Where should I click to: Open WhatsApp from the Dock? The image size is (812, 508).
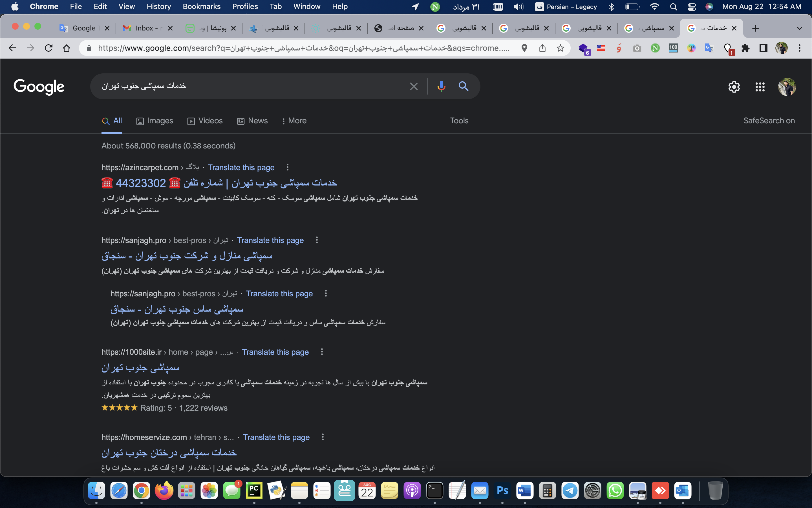click(x=615, y=491)
